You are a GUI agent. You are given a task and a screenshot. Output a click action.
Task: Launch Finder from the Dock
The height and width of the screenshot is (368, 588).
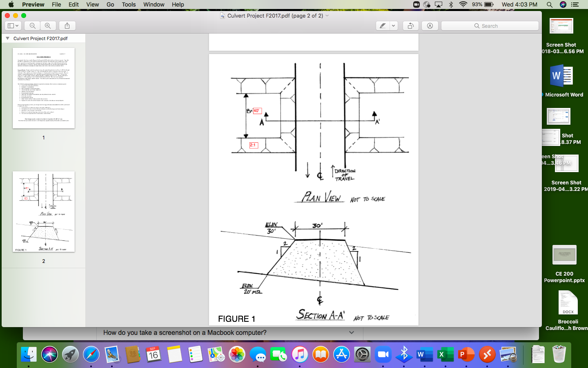(x=29, y=354)
